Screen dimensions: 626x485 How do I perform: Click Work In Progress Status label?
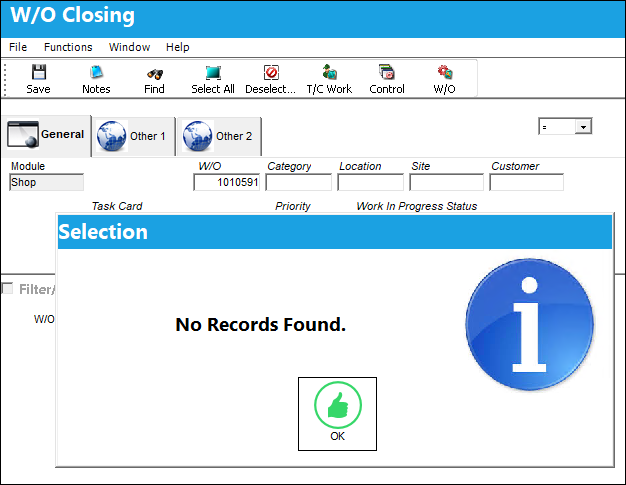pos(417,206)
